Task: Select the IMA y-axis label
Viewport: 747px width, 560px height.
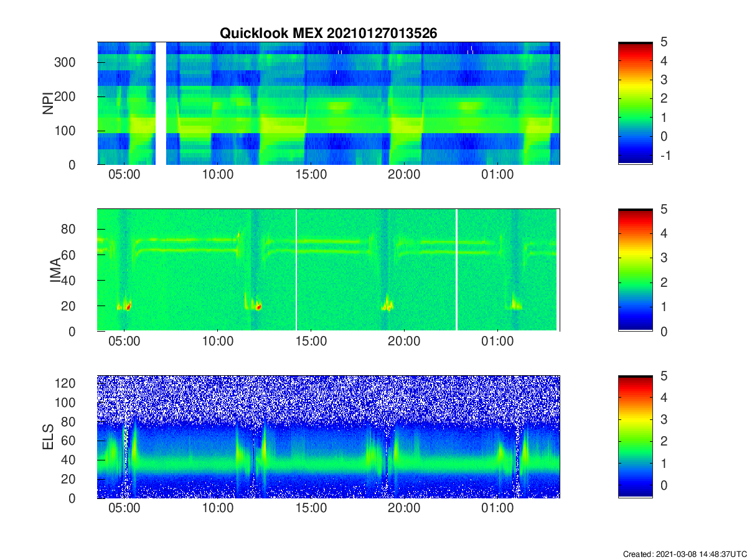Action: [x=56, y=271]
